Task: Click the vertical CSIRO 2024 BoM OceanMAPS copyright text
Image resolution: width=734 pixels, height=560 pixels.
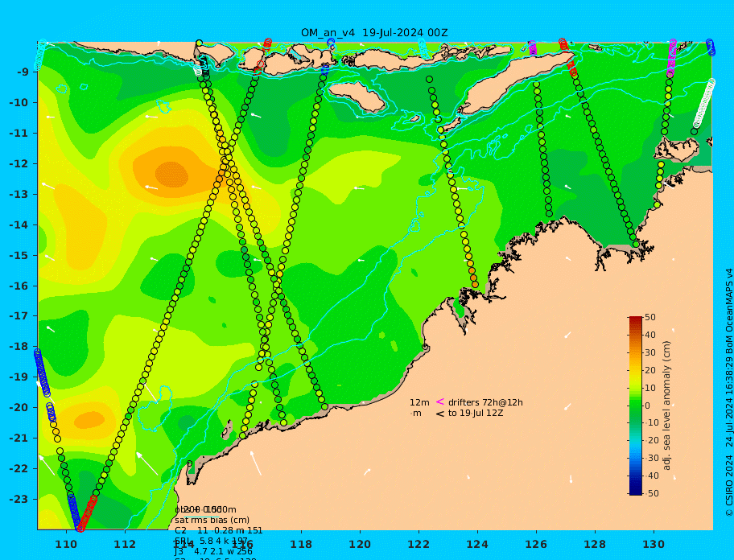Action: click(x=728, y=393)
